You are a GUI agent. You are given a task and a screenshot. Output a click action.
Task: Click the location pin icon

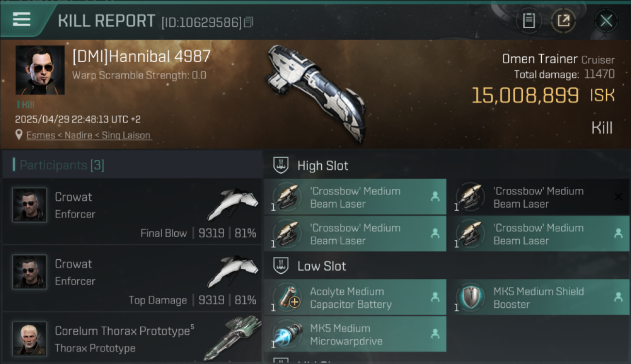point(19,135)
